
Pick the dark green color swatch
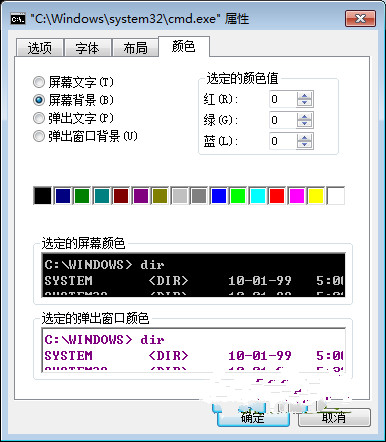tap(82, 196)
